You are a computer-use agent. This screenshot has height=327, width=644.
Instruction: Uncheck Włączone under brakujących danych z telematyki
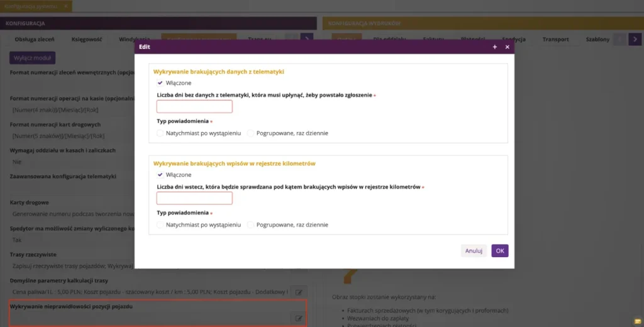click(160, 83)
